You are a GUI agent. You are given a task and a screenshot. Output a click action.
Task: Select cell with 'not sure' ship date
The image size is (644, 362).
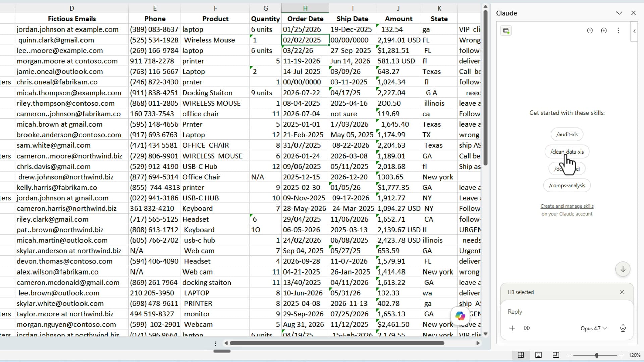coord(353,114)
